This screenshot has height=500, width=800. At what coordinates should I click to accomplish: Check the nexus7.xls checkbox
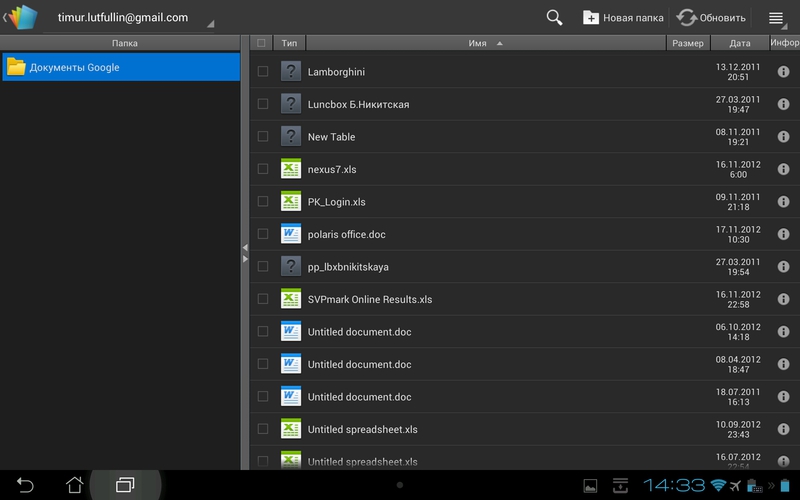click(x=263, y=169)
